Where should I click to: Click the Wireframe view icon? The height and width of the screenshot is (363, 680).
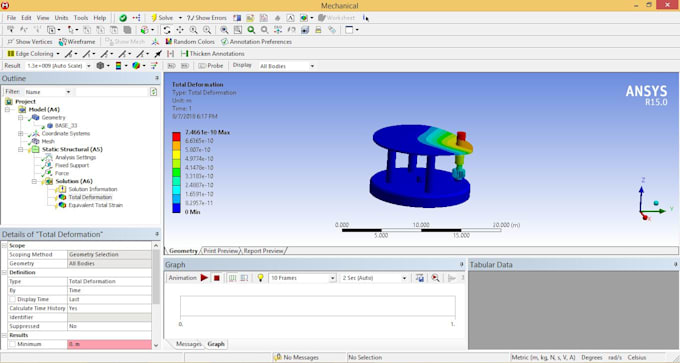click(62, 42)
